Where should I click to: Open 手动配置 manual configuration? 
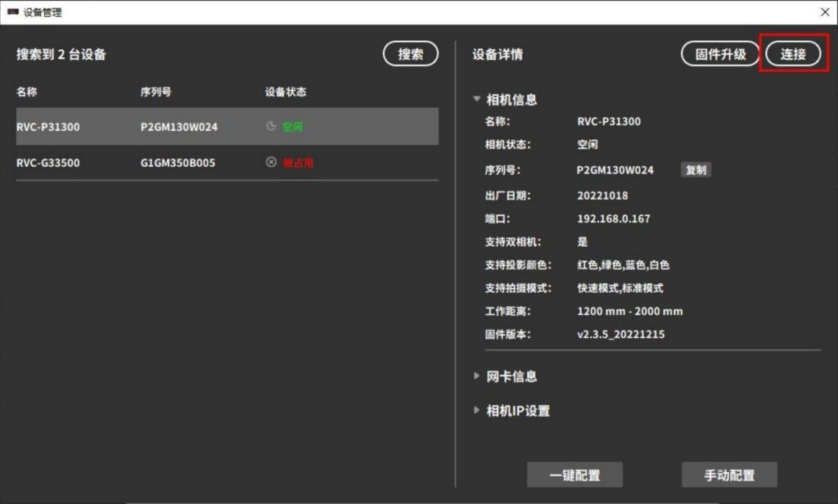(729, 475)
